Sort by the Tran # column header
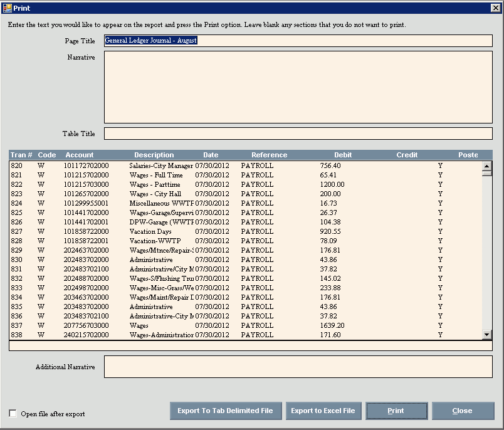 21,155
